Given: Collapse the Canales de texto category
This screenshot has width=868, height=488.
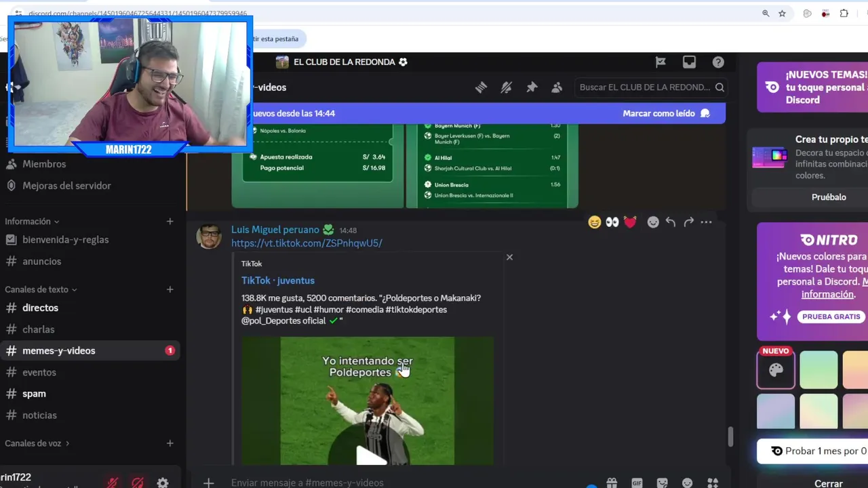Looking at the screenshot, I should [x=41, y=289].
